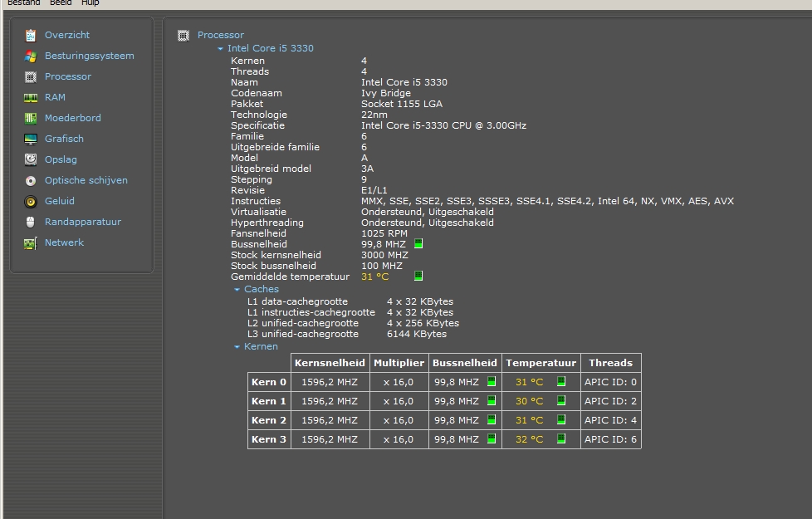The height and width of the screenshot is (519, 812).
Task: Click Kern 0 bus speed graph icon
Action: pos(492,381)
